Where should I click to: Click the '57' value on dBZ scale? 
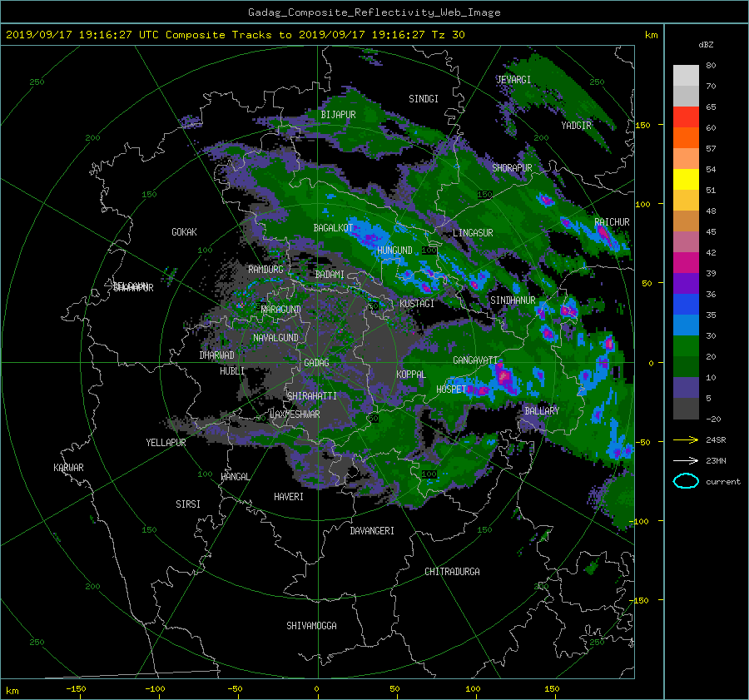tap(711, 149)
